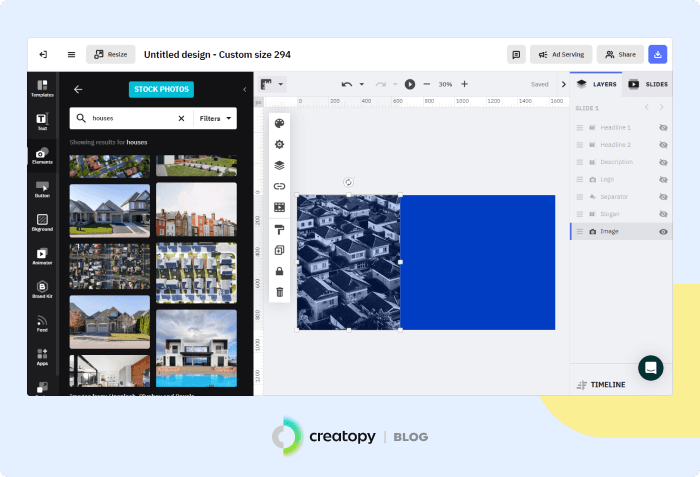Click the Ad Serving button
700x477 pixels.
(561, 55)
